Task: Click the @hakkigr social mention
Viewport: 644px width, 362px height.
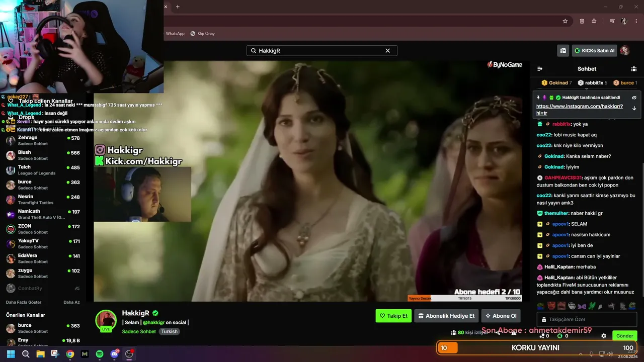Action: [x=154, y=322]
